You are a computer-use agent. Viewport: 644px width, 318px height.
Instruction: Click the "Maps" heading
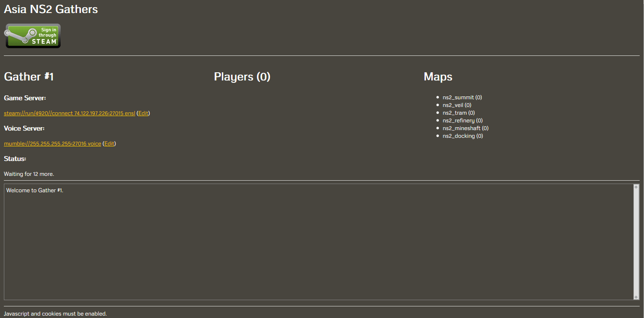point(438,77)
